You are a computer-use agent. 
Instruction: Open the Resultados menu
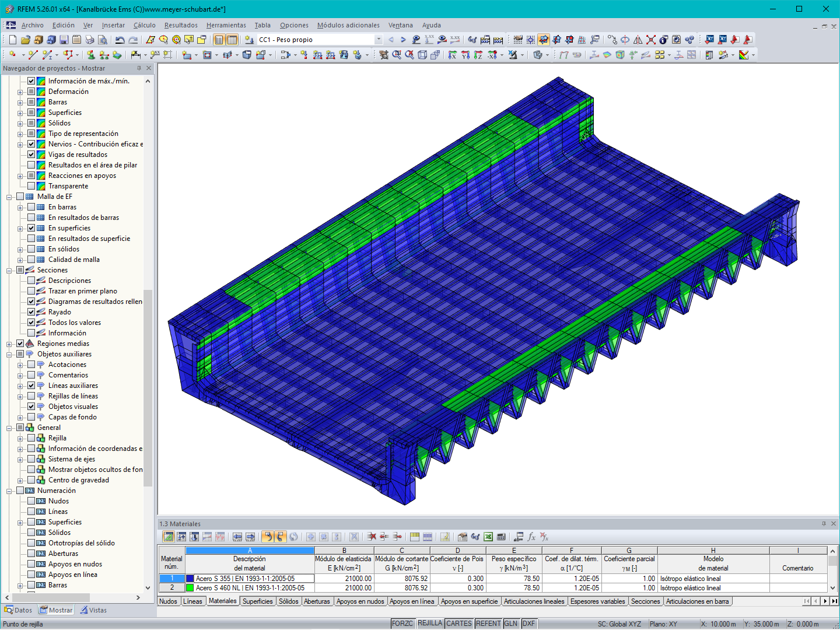tap(179, 25)
